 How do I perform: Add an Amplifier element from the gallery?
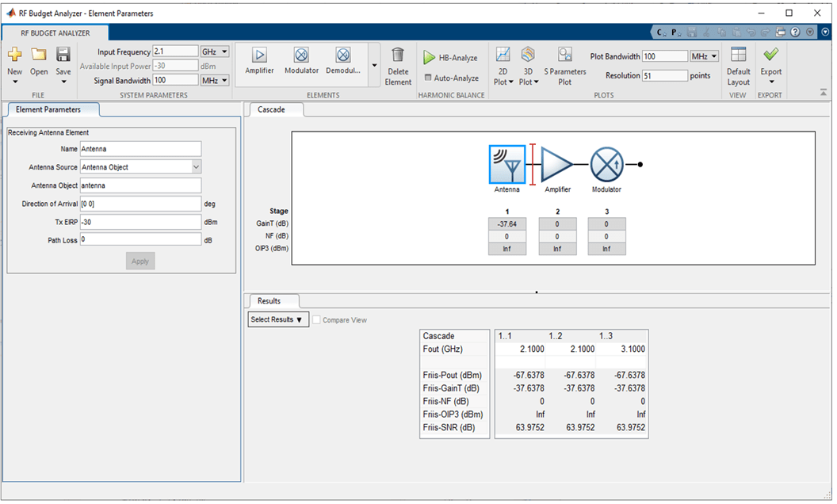tap(259, 60)
